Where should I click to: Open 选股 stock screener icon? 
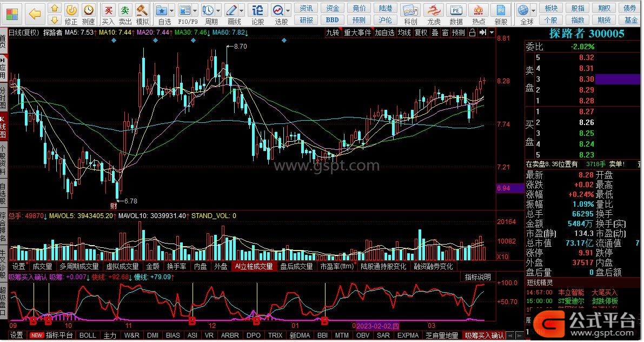[279, 14]
